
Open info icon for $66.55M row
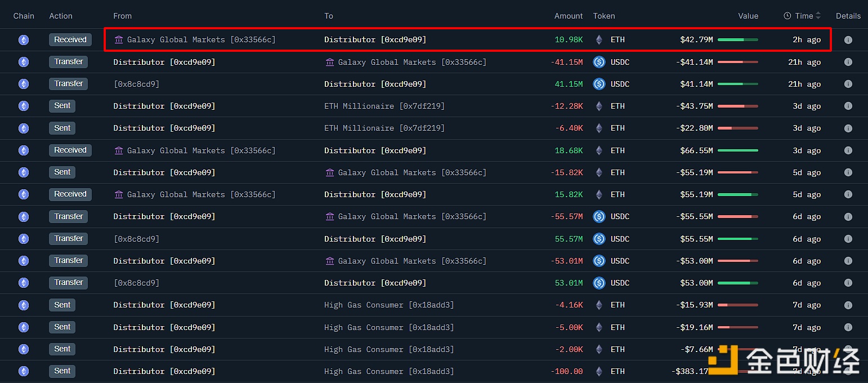pos(848,150)
